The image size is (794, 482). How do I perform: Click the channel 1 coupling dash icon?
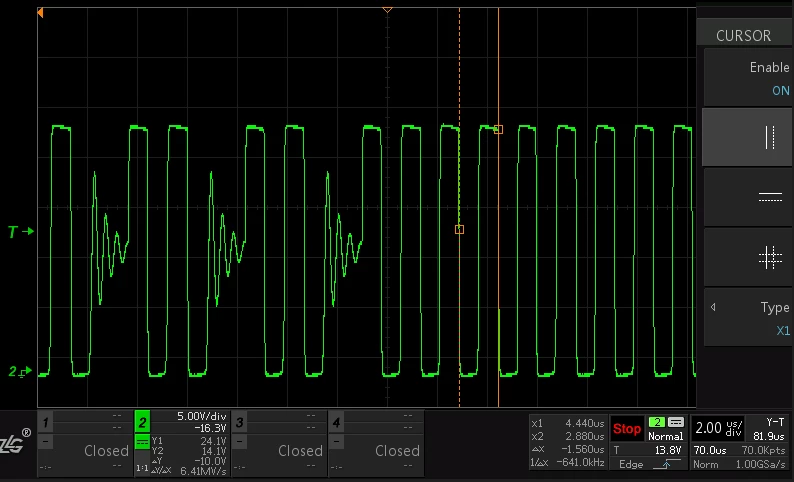45,442
